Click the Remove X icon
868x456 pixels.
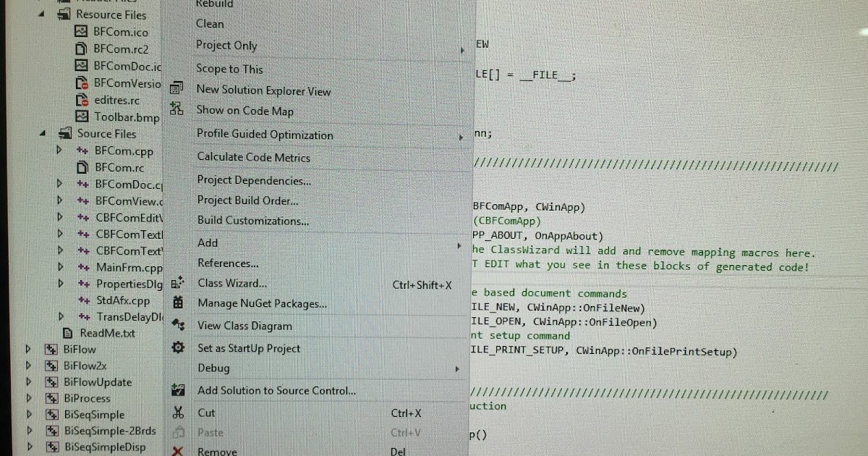177,450
